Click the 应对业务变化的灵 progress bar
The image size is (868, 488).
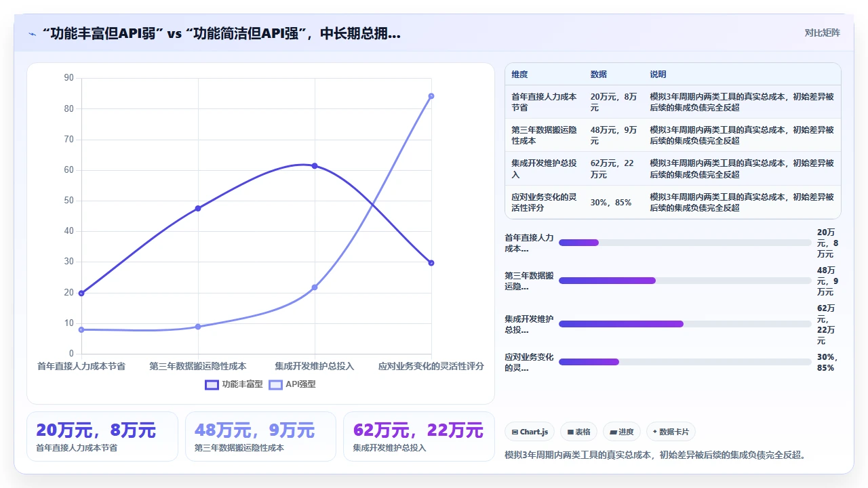click(x=685, y=362)
